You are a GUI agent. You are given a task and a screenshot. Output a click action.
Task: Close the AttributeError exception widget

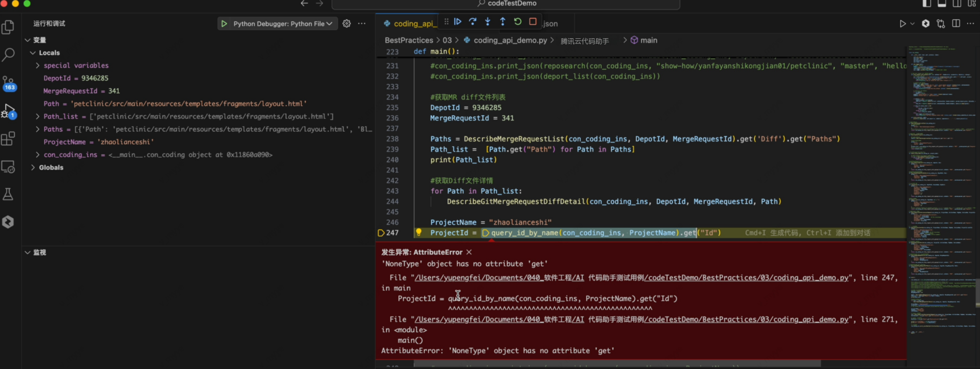[x=469, y=252]
